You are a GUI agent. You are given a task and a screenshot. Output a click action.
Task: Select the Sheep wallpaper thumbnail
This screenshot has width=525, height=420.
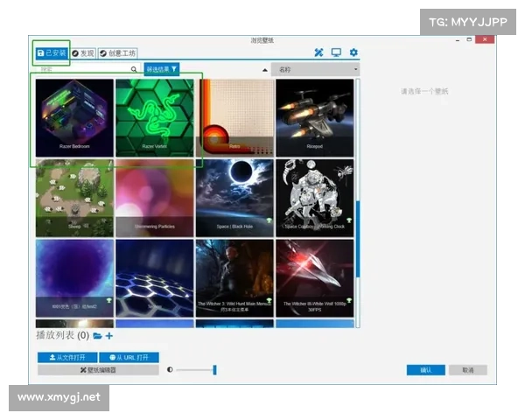click(74, 198)
